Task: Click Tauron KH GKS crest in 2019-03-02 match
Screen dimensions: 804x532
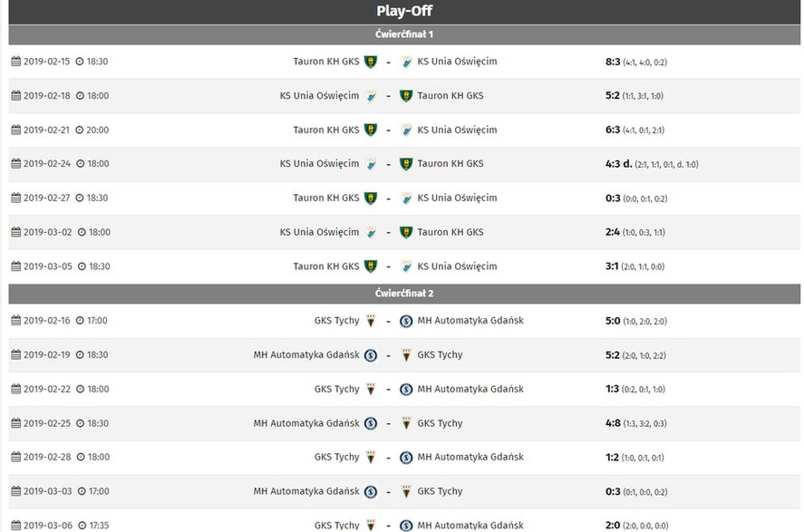Action: pos(406,232)
